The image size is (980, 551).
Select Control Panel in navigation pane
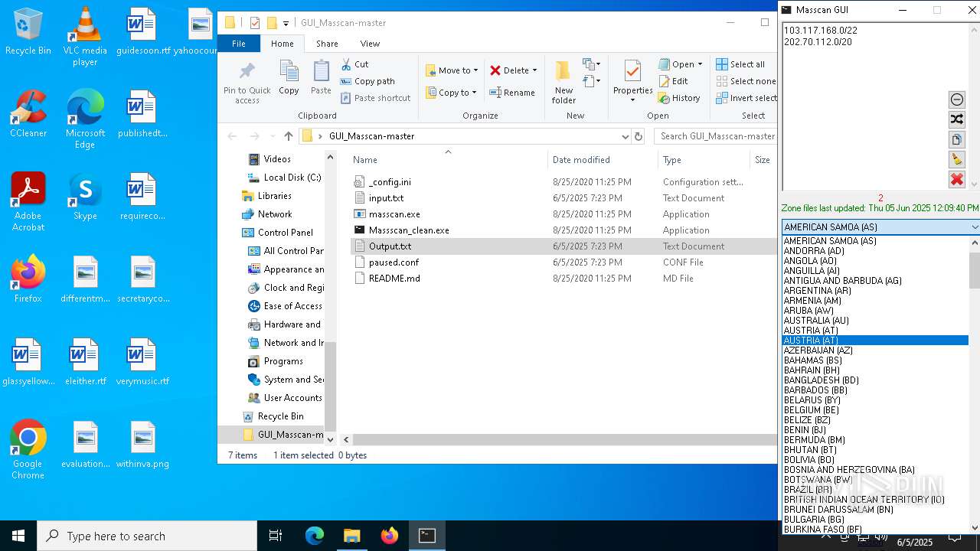(x=285, y=233)
